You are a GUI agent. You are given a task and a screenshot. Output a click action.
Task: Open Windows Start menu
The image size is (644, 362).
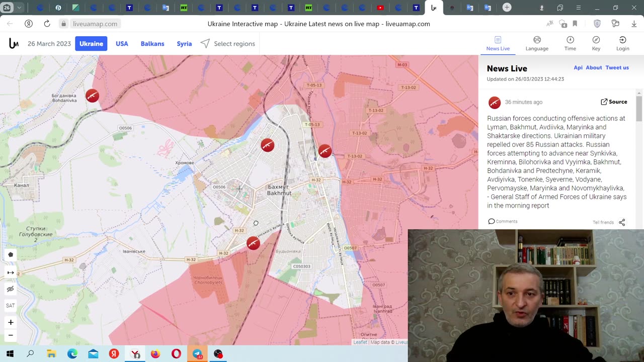click(10, 354)
